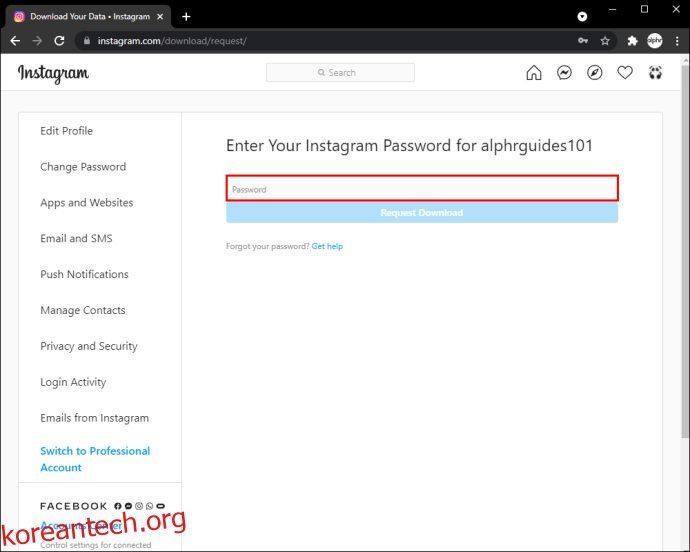This screenshot has height=552, width=690.
Task: Open Manage Contacts settings
Action: coord(83,310)
